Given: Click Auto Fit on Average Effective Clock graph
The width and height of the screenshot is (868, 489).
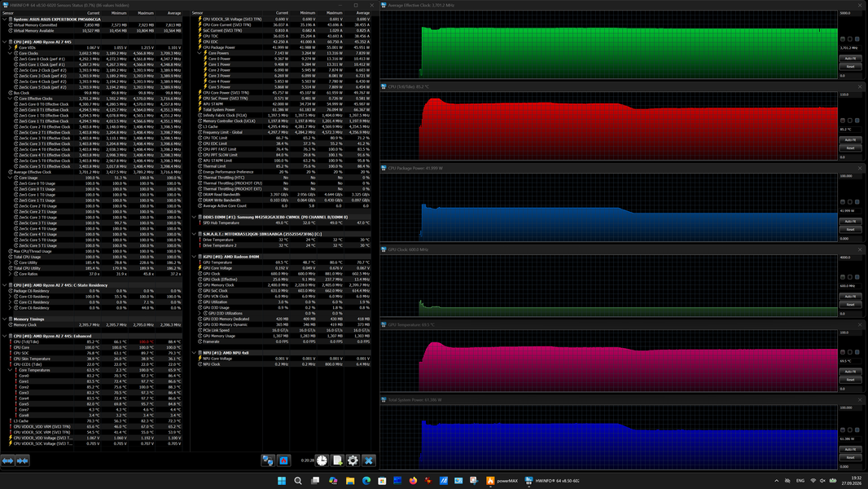Looking at the screenshot, I should click(x=850, y=58).
